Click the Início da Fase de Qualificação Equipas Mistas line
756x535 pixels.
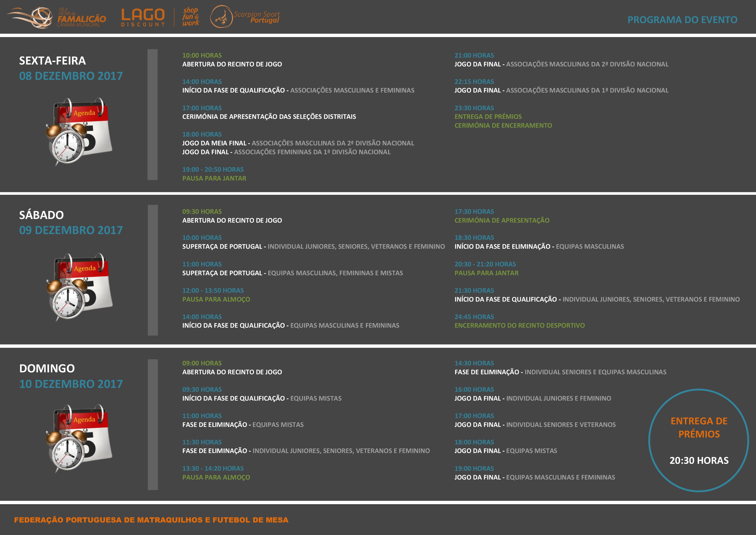(262, 399)
